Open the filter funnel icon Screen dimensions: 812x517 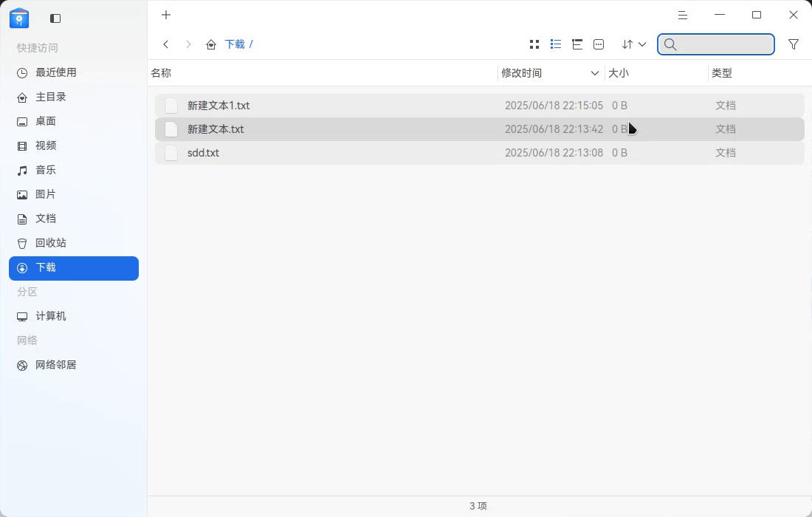793,44
